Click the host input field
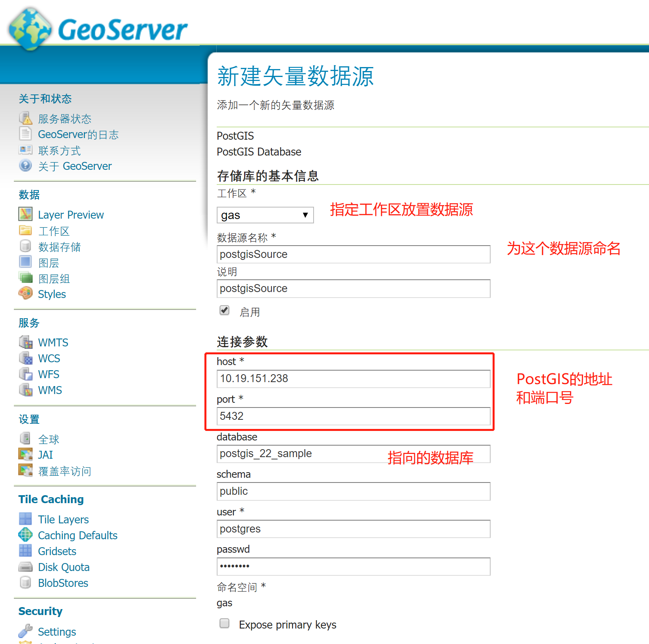The height and width of the screenshot is (644, 649). 354,379
